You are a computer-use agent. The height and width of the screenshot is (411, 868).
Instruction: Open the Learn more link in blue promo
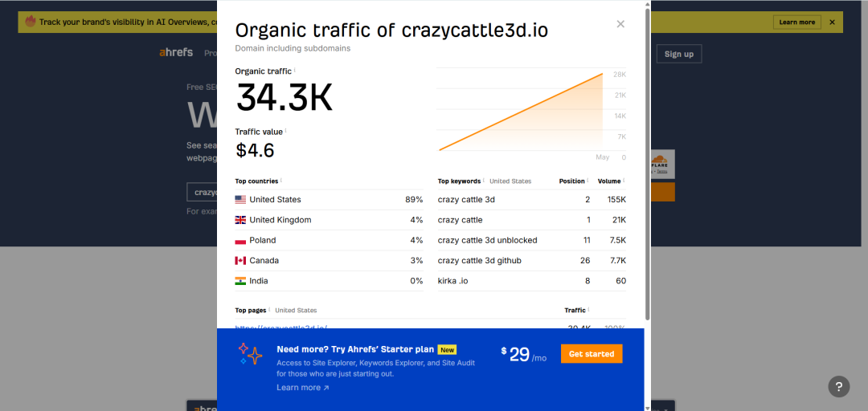tap(303, 388)
